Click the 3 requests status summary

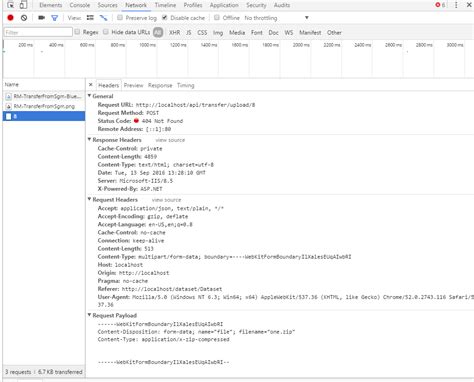(44, 372)
